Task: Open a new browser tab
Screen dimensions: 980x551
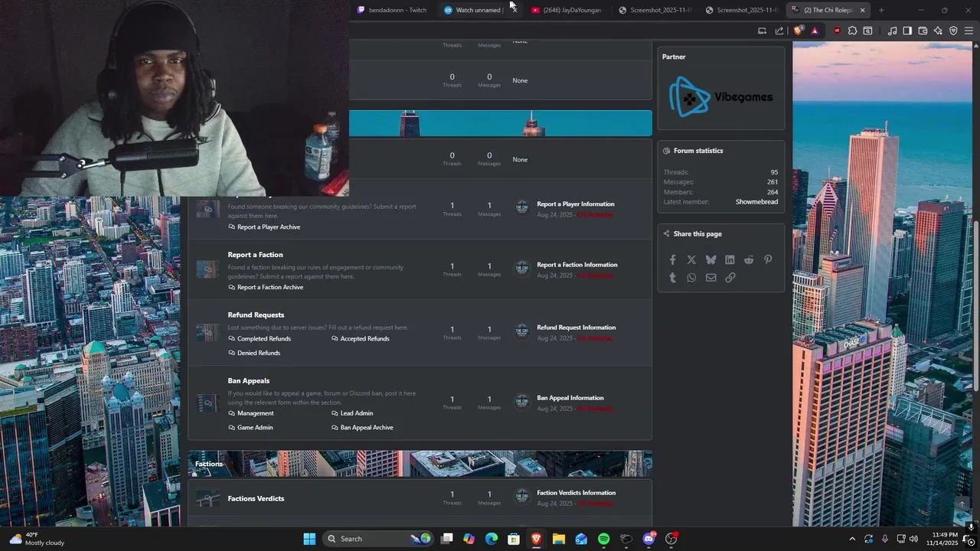Action: coord(881,10)
